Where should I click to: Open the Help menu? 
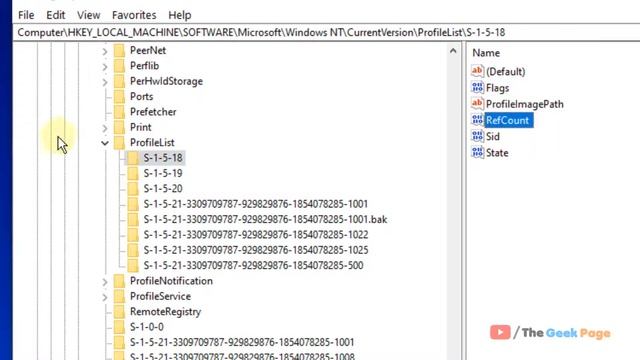(x=180, y=15)
